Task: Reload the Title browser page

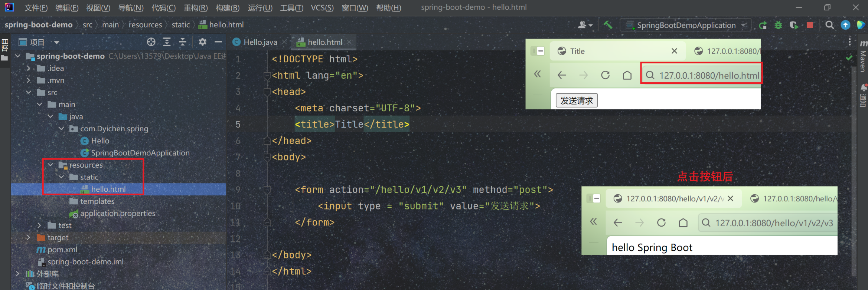Action: click(606, 75)
